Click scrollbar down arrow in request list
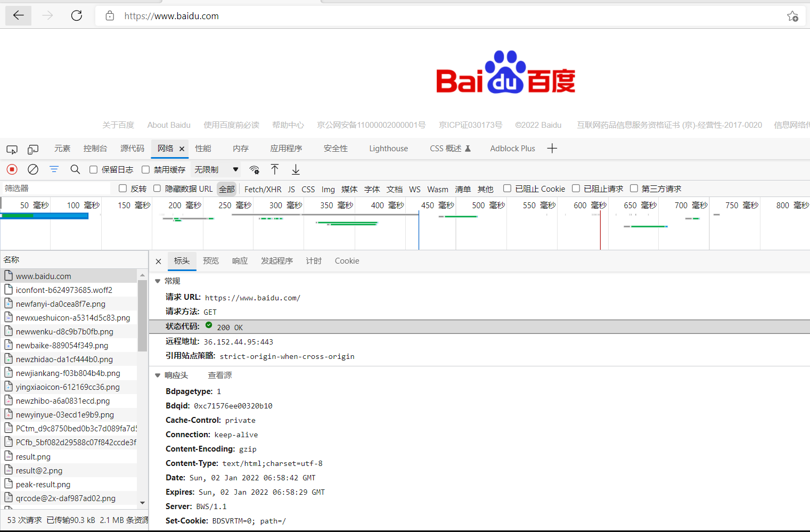 point(142,503)
